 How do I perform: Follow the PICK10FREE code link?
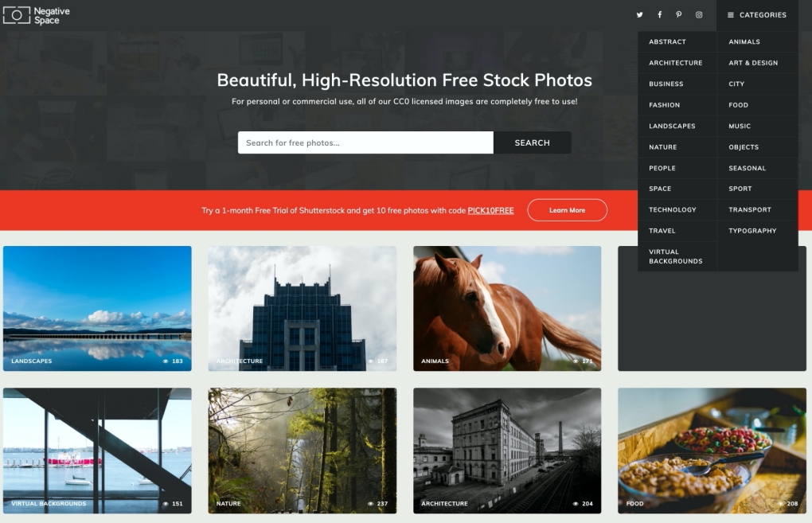[x=490, y=211]
